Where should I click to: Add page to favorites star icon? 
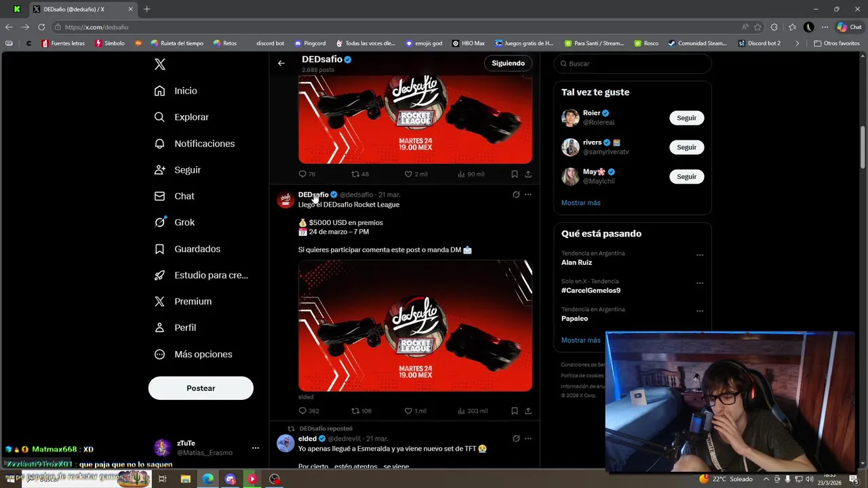(758, 27)
